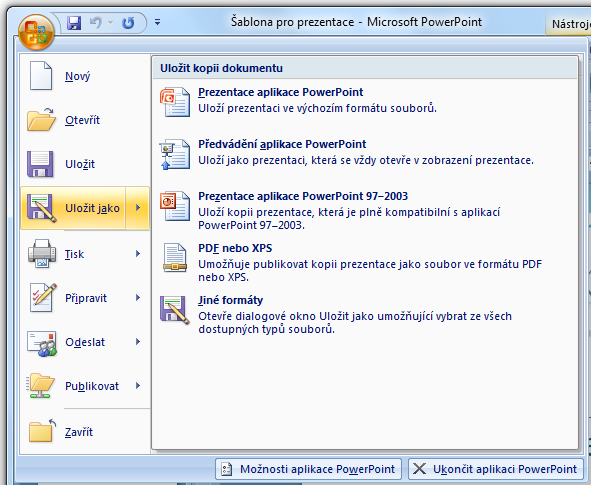The image size is (591, 485).
Task: Click the Redo arrow in quick access toolbar
Action: coord(128,23)
